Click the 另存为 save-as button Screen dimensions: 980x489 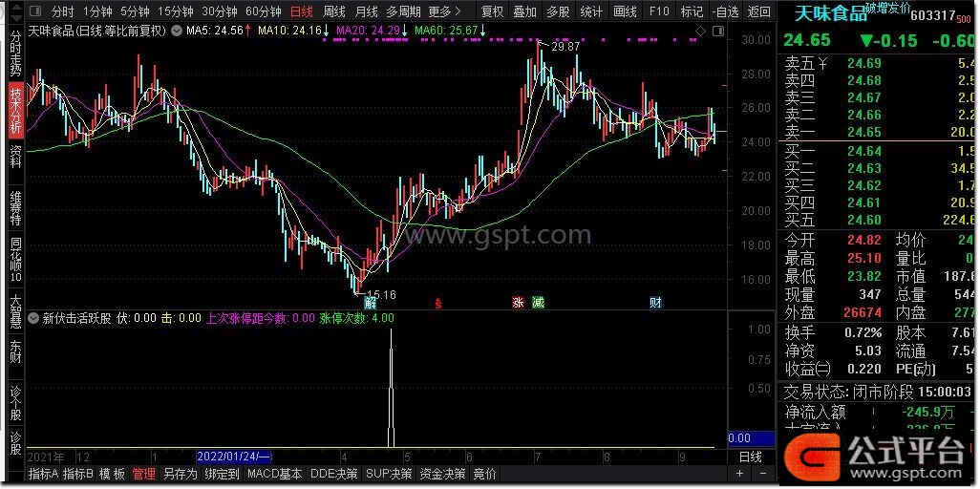(x=180, y=474)
